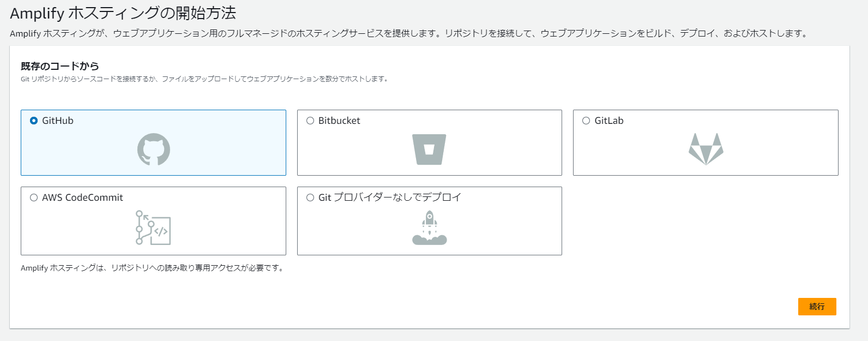The image size is (868, 341).
Task: Choose the AWS CodeCommit radio option
Action: [34, 198]
